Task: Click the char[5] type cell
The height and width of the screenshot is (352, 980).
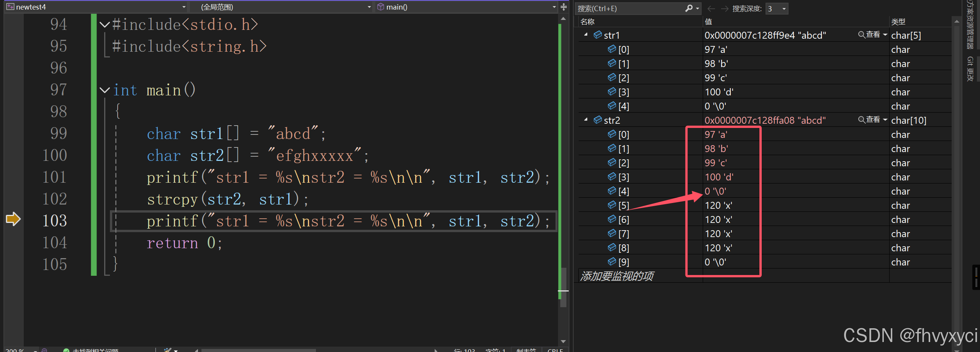Action: click(906, 35)
